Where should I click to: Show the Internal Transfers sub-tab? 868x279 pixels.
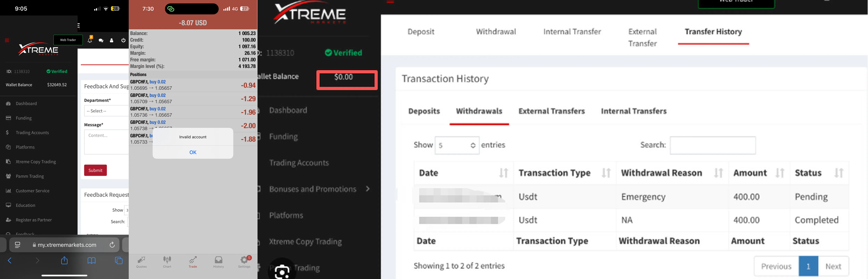coord(634,111)
